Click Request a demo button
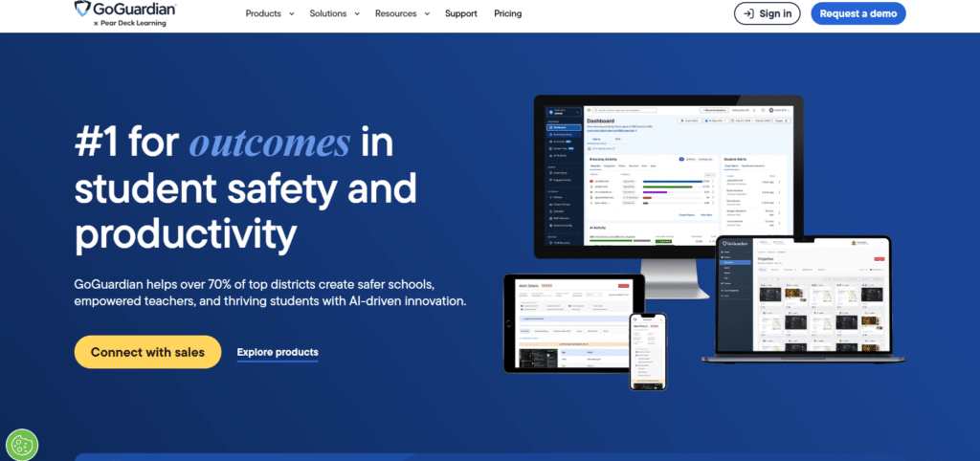 pyautogui.click(x=858, y=13)
